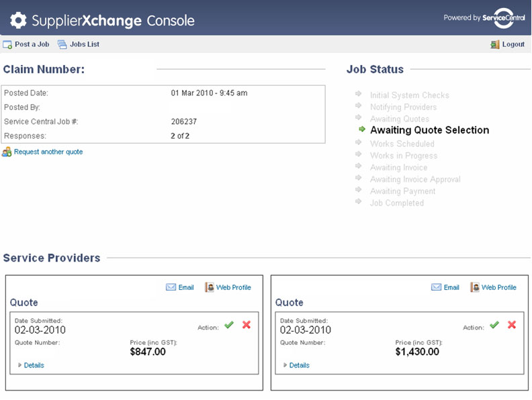Click arrow icon beside Notifying Providers
The image size is (532, 400).
point(358,105)
